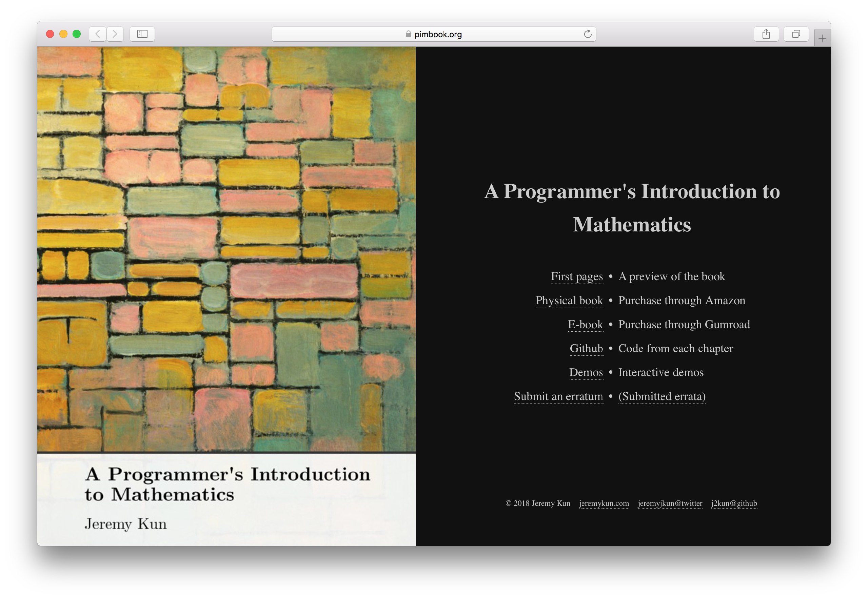The height and width of the screenshot is (599, 868).
Task: Click the '© 2018 Jeremy Kun' copyright text
Action: point(538,504)
